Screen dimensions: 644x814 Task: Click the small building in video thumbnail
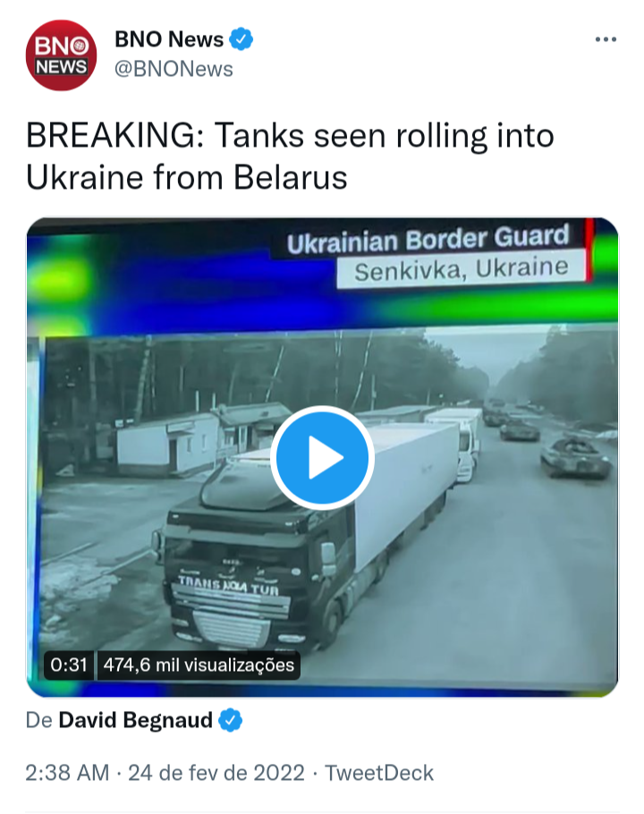tap(166, 444)
